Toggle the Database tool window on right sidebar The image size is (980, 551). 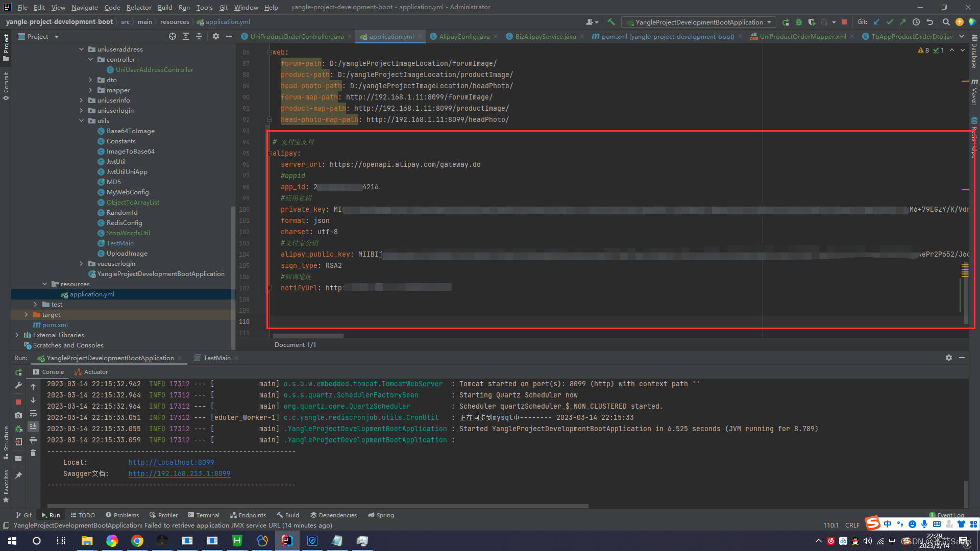pyautogui.click(x=974, y=52)
